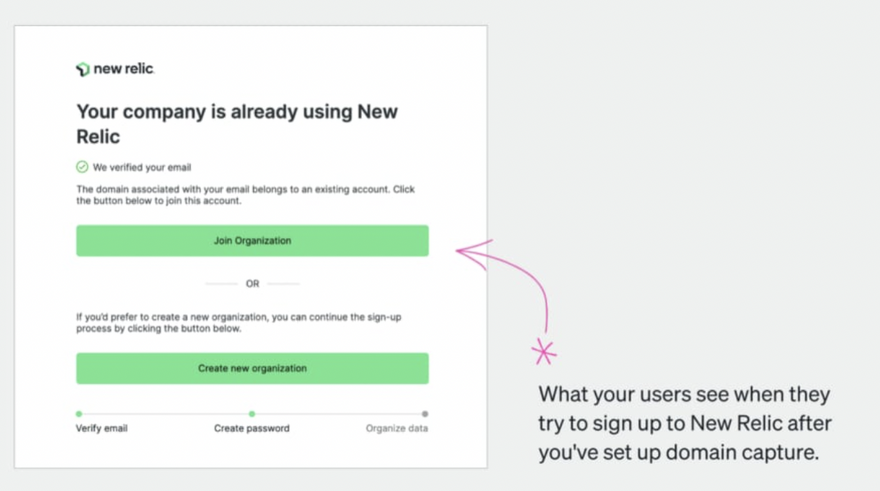Click the green verified checkmark icon

(82, 167)
